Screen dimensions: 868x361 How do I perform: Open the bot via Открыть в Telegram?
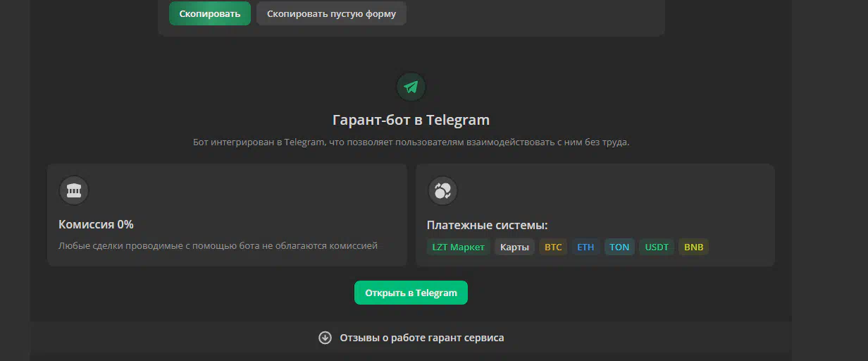pos(411,293)
